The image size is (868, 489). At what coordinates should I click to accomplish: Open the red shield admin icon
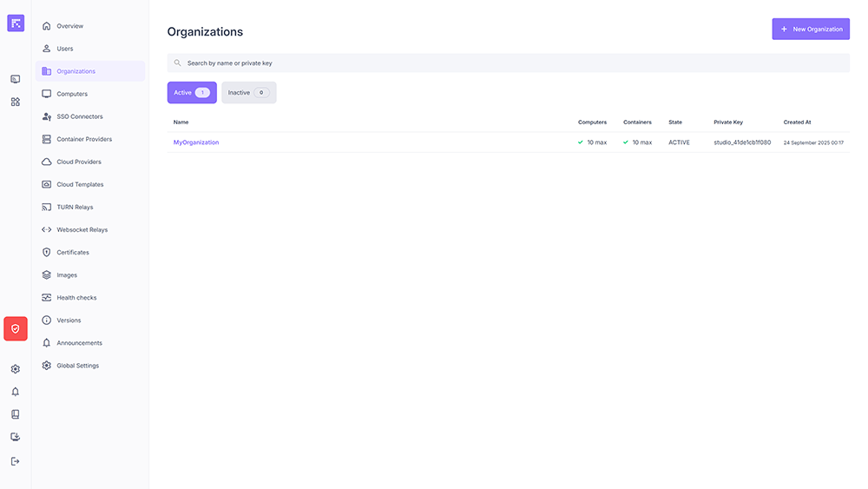click(x=16, y=328)
